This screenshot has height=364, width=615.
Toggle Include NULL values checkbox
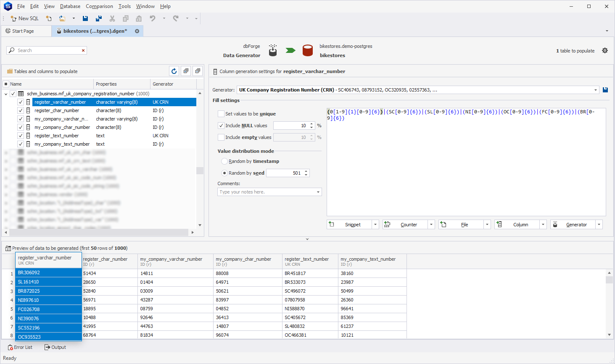(x=221, y=126)
